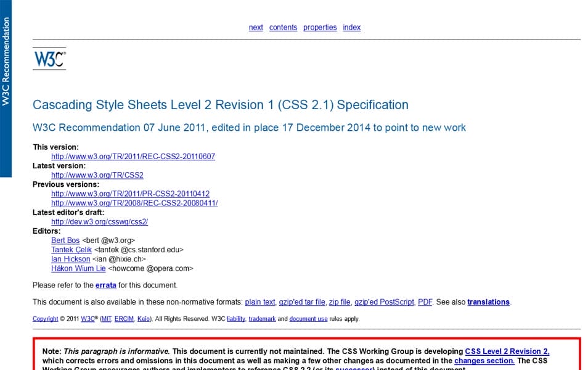Open this version's REC-CSS2-20110607 URL

coord(133,156)
